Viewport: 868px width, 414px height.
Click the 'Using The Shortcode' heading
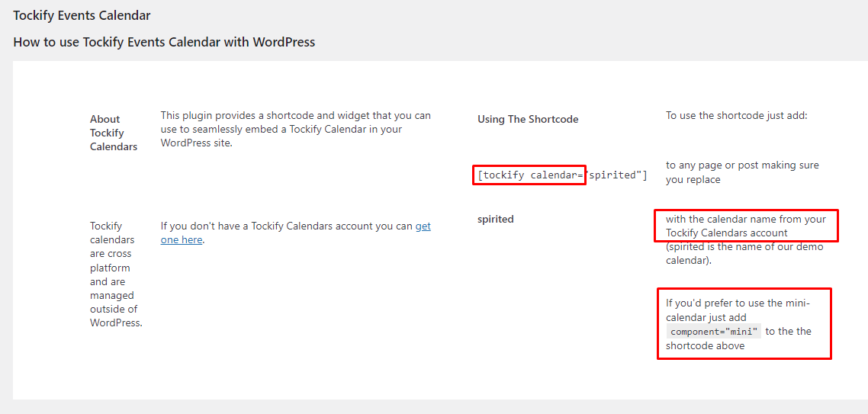(528, 119)
